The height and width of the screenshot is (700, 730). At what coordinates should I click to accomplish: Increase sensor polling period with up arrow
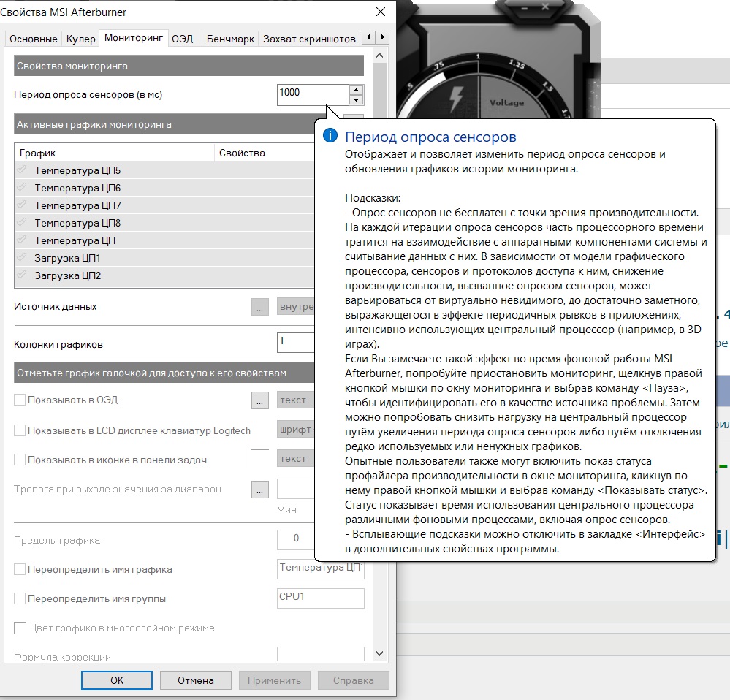(x=356, y=91)
